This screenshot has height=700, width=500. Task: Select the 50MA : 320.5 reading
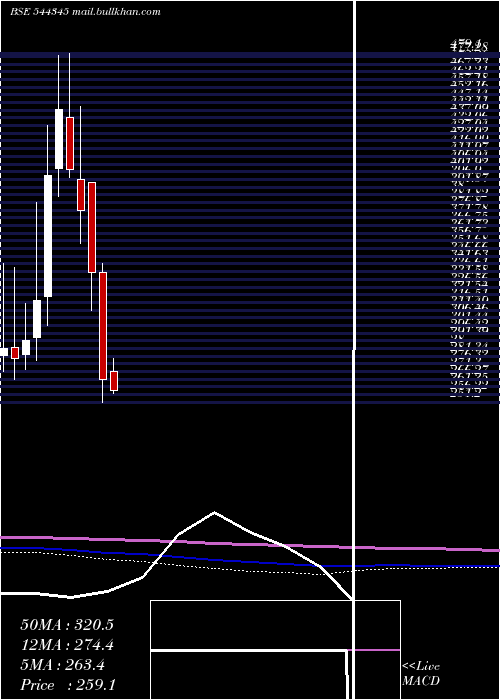[67, 625]
